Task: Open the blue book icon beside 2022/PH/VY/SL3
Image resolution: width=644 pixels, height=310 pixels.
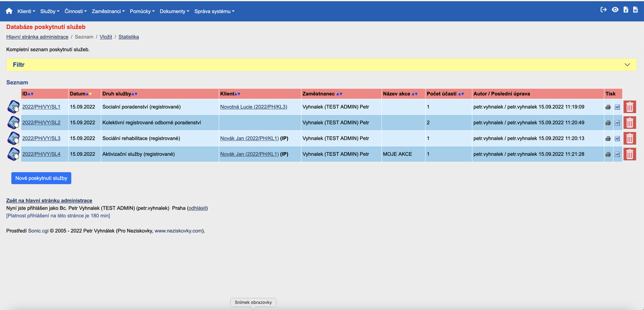Action: (x=12, y=138)
